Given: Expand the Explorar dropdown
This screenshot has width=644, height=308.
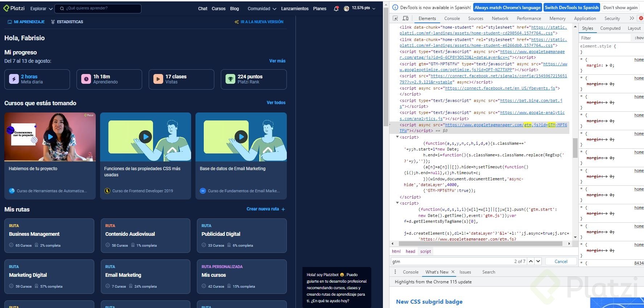Looking at the screenshot, I should (41, 8).
